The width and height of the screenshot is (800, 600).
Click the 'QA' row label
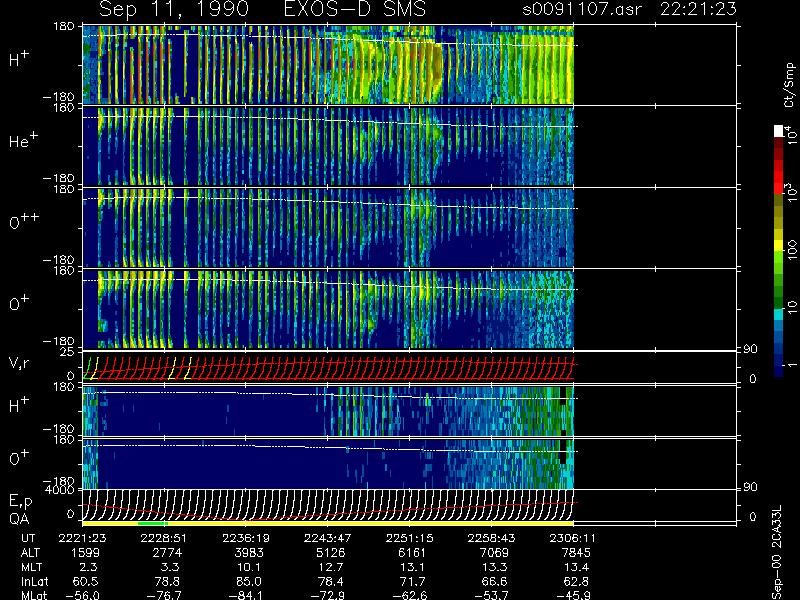(19, 519)
